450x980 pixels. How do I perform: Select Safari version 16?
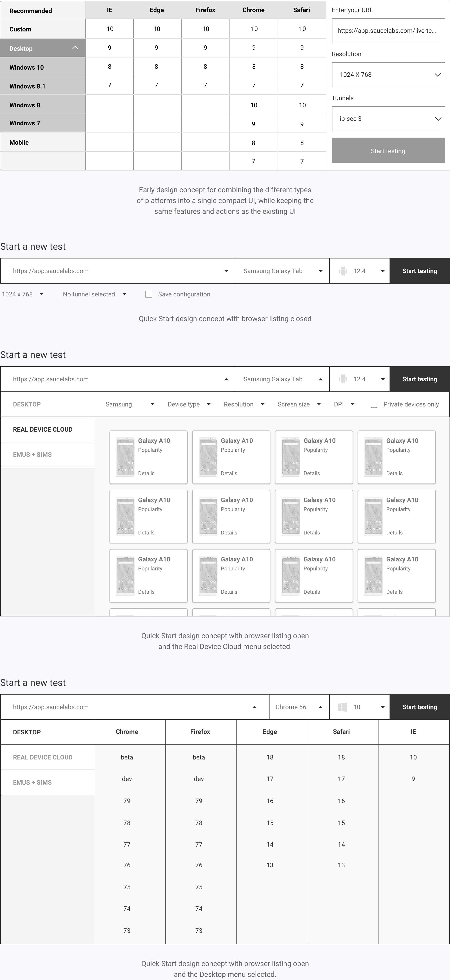(341, 801)
